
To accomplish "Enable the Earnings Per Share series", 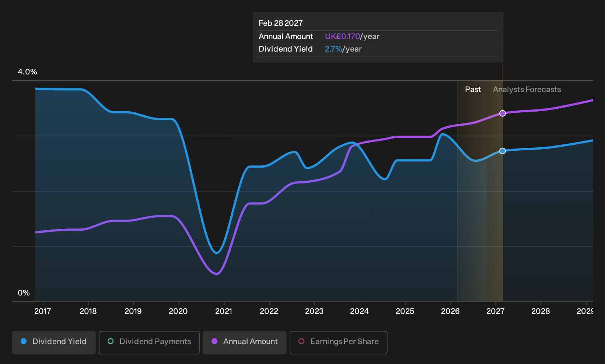I will pos(339,343).
